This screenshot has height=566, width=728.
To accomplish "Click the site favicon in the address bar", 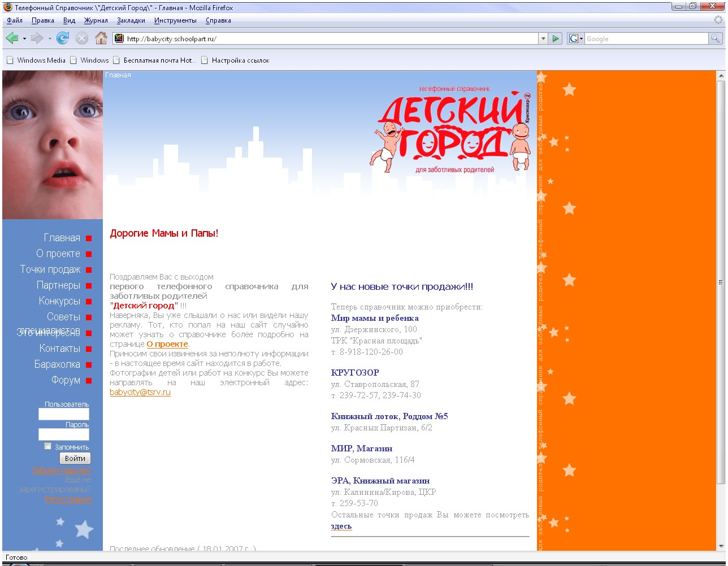I will [118, 38].
